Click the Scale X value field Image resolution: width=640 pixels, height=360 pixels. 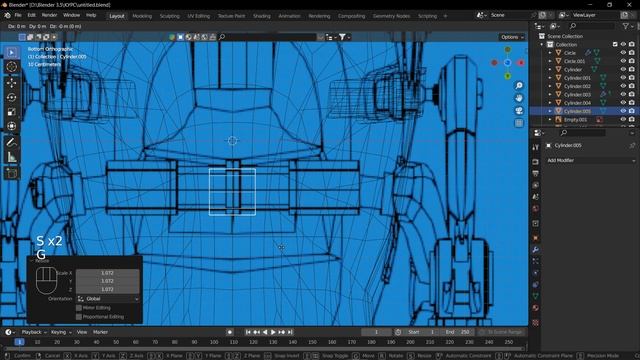click(108, 273)
